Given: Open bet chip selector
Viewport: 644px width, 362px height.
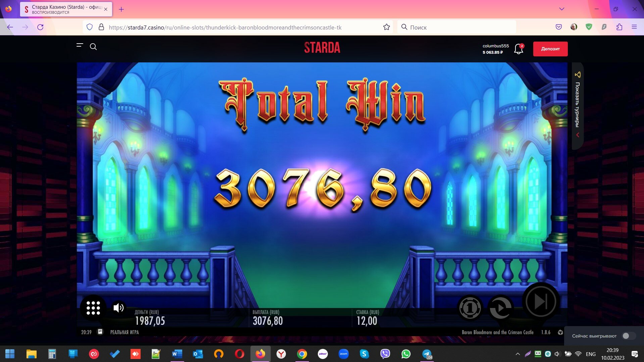Looking at the screenshot, I should 470,308.
